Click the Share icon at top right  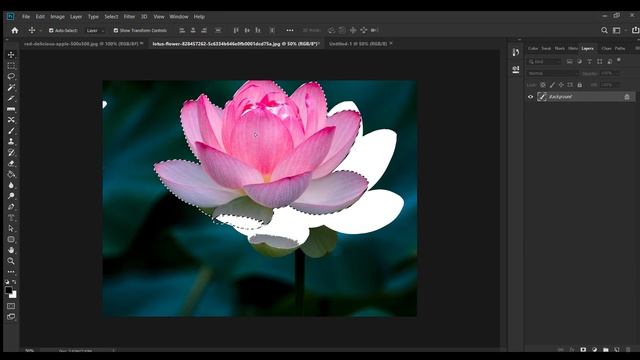click(635, 30)
